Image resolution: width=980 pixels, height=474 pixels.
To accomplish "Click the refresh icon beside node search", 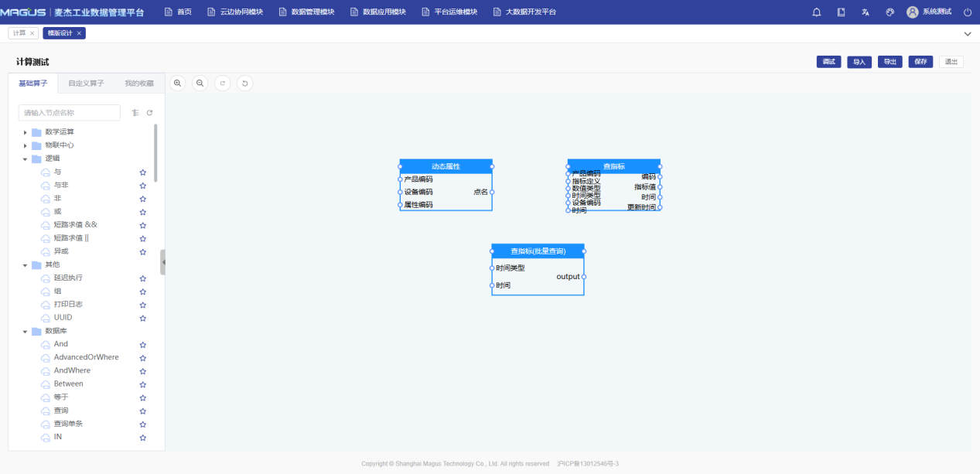I will pos(150,113).
